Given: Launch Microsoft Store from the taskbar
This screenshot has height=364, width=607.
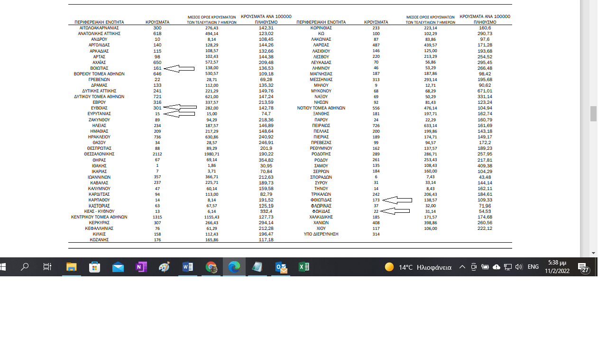Looking at the screenshot, I should pos(94,267).
